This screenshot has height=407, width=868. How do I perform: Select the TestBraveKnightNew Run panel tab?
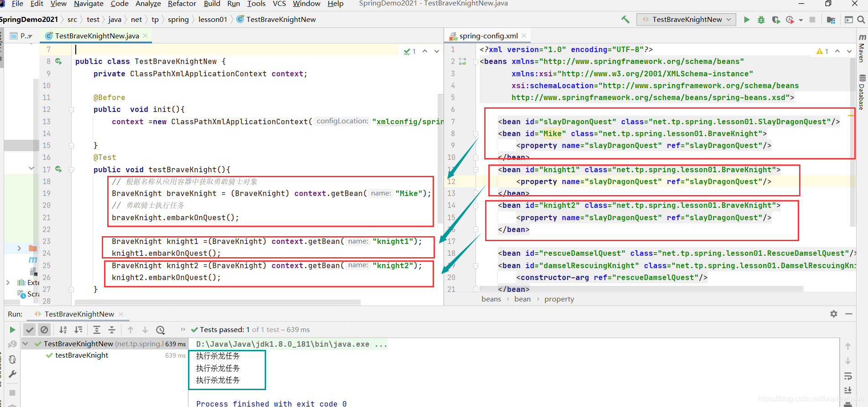pos(78,314)
